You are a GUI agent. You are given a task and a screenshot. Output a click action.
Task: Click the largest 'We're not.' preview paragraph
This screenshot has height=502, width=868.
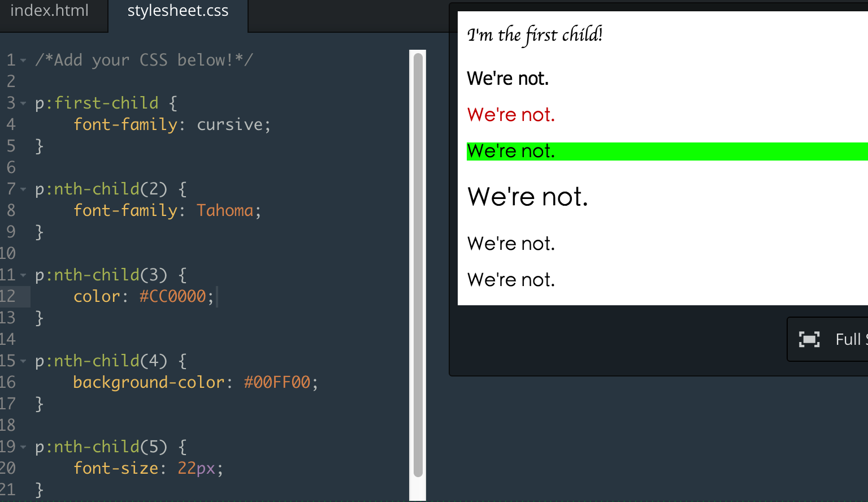coord(528,197)
